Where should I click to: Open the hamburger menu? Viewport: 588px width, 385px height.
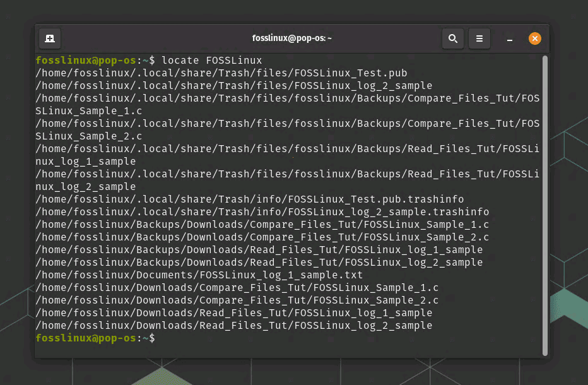[x=479, y=38]
